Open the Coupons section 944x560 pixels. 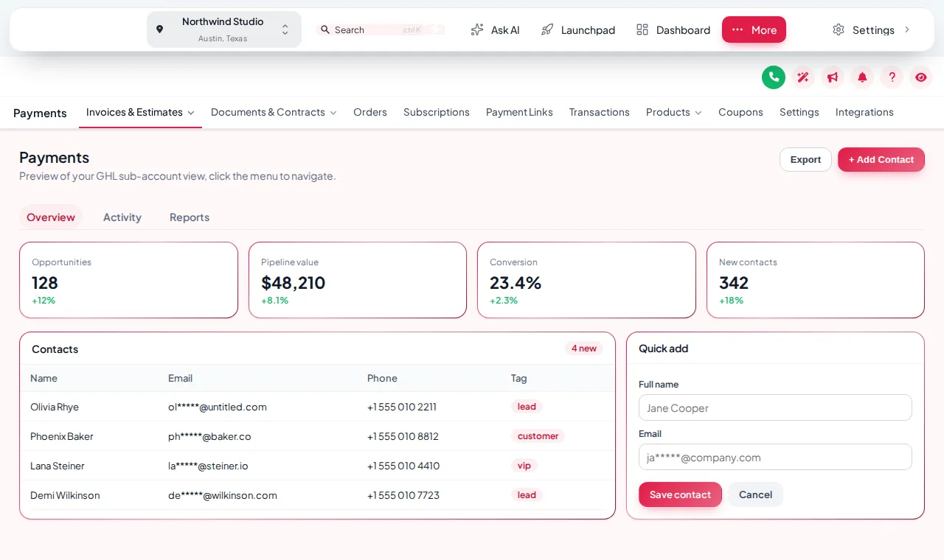[740, 112]
